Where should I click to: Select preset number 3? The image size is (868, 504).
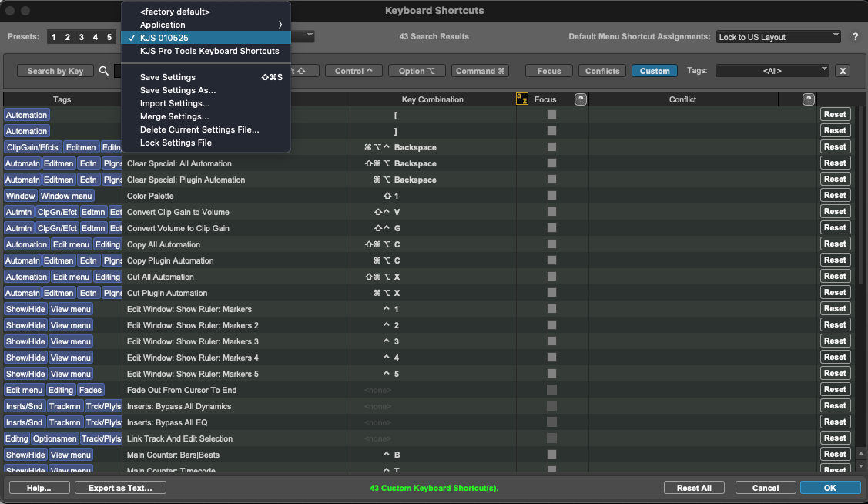click(x=82, y=37)
